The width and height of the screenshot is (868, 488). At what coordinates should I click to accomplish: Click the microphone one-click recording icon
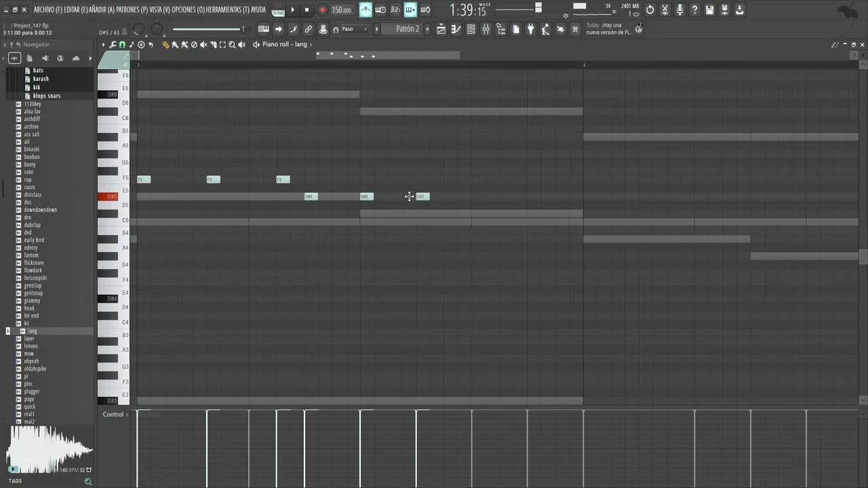[x=679, y=9]
